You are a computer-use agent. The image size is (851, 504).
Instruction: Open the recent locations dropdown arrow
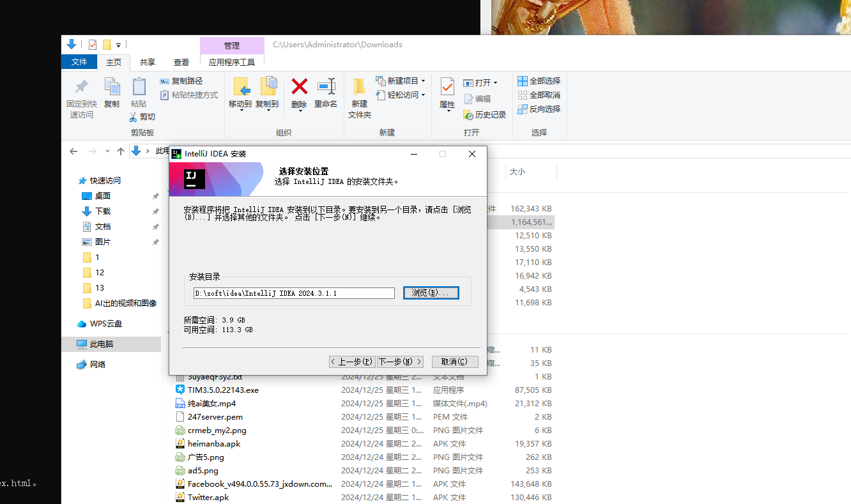point(108,152)
